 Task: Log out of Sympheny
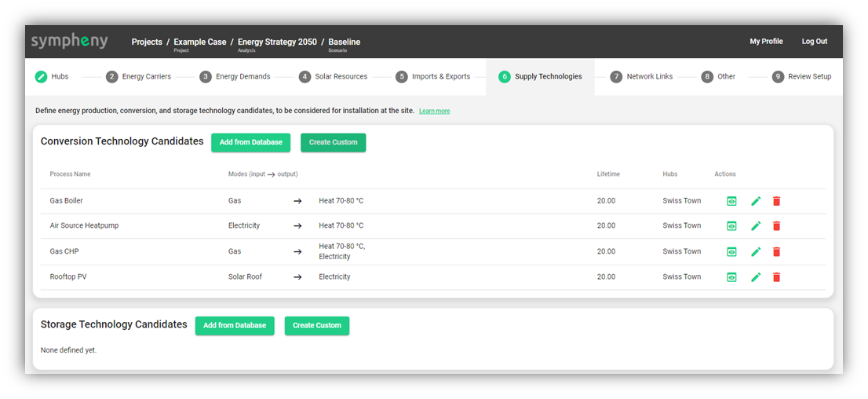[x=814, y=42]
